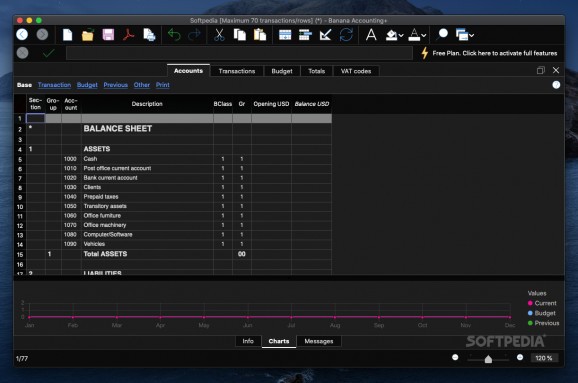Select the Transaction view link
This screenshot has width=578, height=383.
(54, 85)
